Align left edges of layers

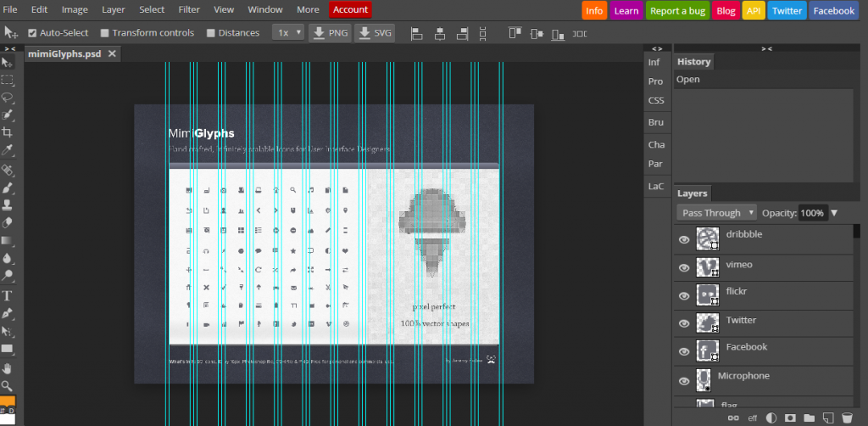pos(417,34)
